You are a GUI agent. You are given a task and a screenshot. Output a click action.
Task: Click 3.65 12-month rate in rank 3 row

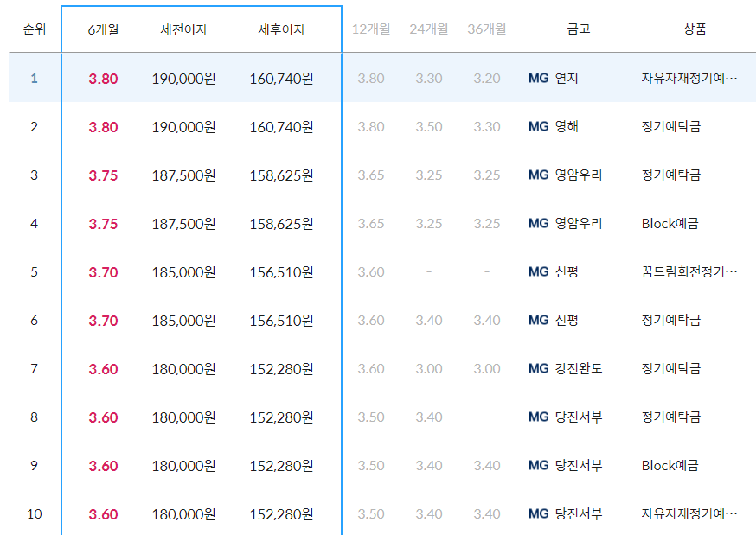[371, 175]
